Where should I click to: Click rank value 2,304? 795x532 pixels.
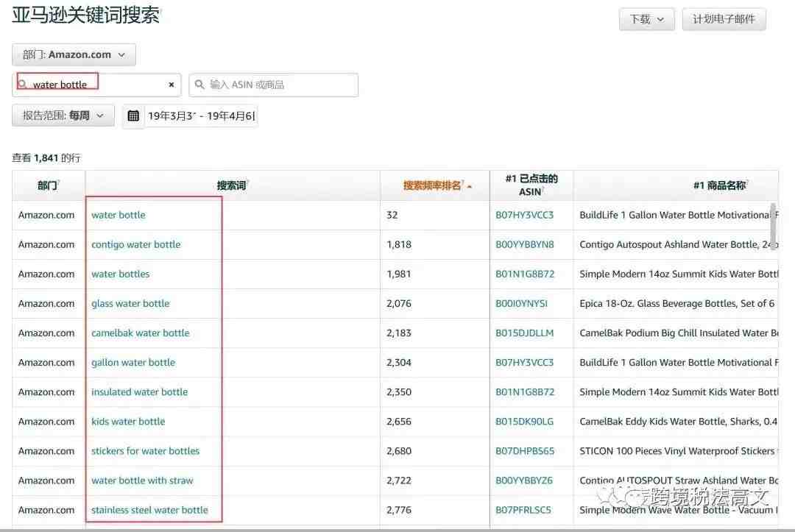[399, 362]
